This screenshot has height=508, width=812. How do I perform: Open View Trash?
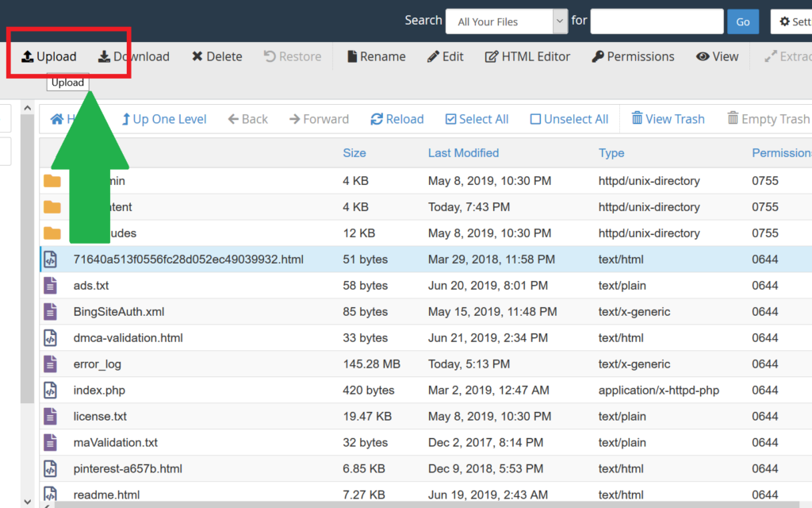click(x=668, y=119)
